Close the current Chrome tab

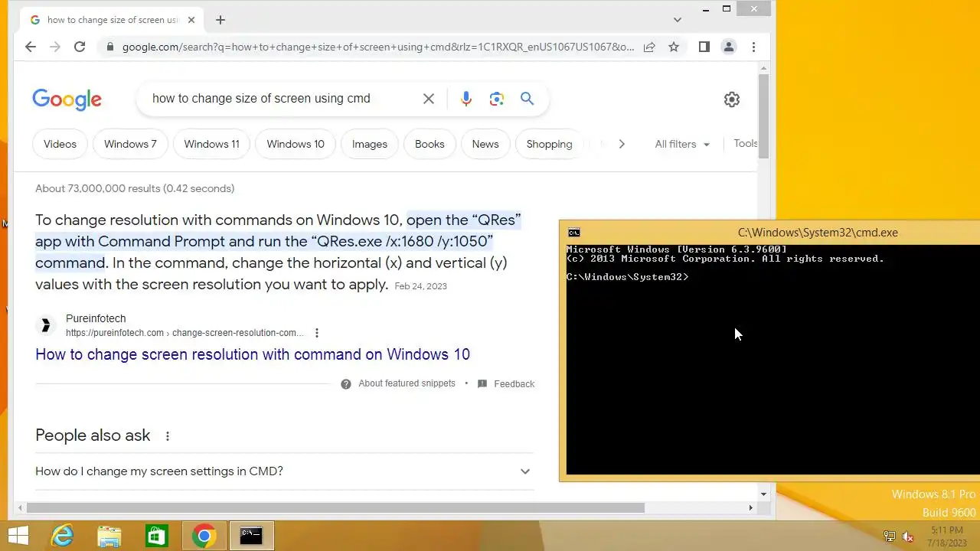pyautogui.click(x=191, y=20)
